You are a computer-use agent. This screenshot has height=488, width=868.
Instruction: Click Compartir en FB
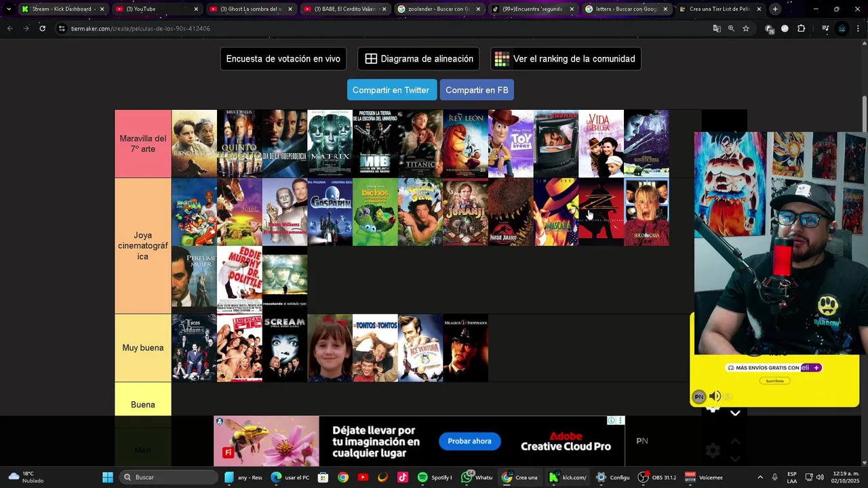(x=477, y=90)
